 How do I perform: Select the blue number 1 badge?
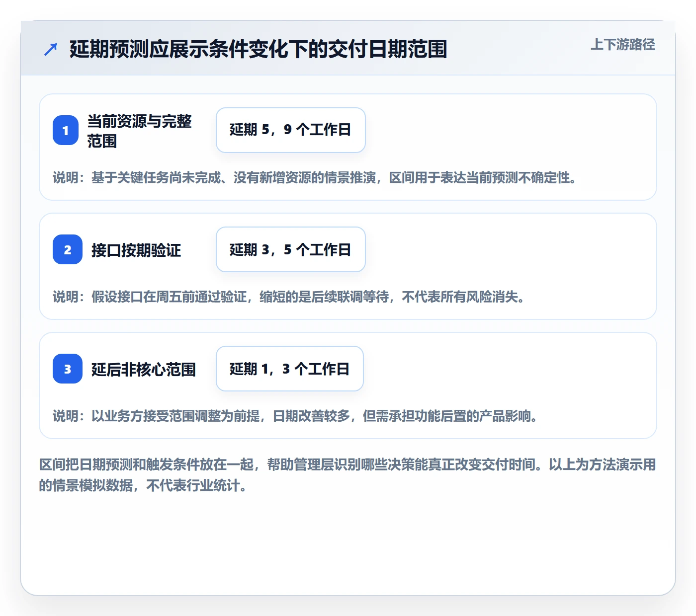tap(66, 130)
